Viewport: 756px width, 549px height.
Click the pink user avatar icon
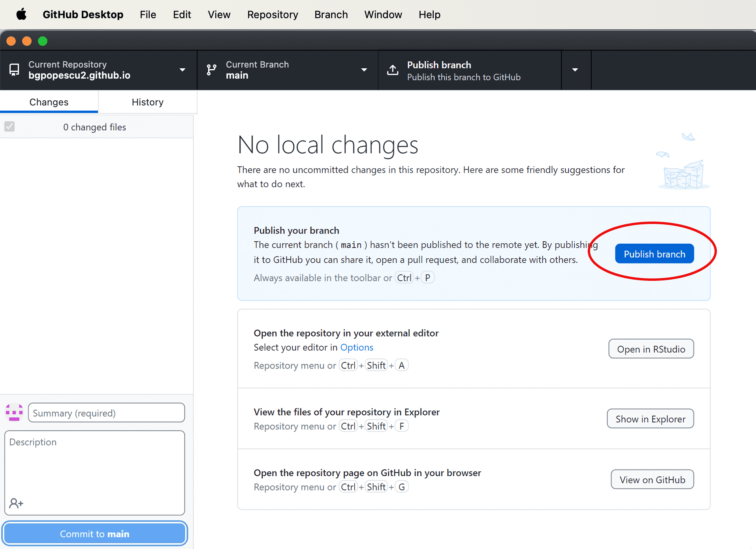pos(14,412)
